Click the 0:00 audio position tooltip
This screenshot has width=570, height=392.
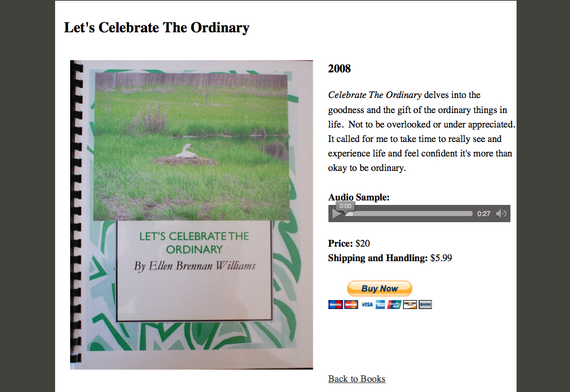coord(345,206)
